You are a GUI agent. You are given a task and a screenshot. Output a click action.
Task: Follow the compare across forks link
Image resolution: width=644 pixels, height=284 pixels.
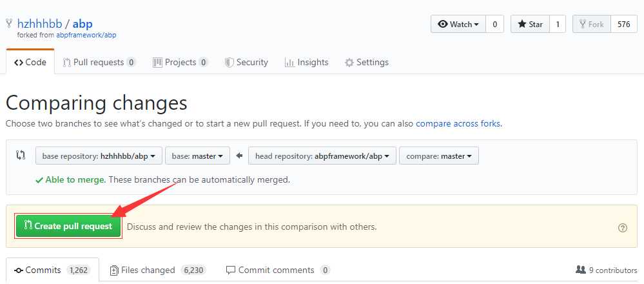pyautogui.click(x=459, y=123)
